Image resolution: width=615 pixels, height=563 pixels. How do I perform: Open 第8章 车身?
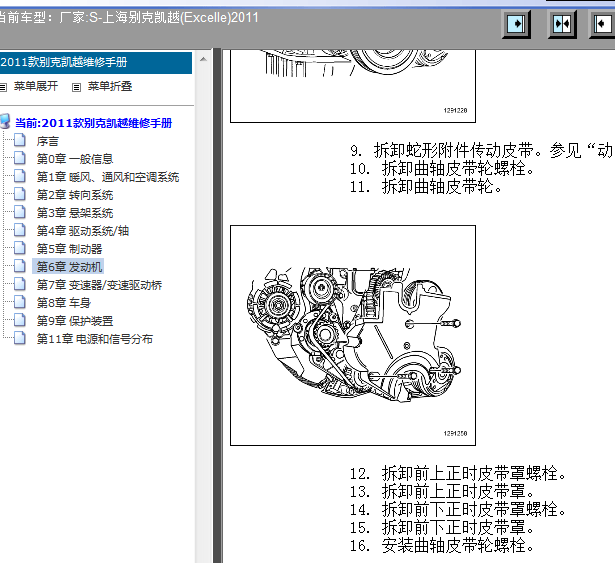pos(64,303)
